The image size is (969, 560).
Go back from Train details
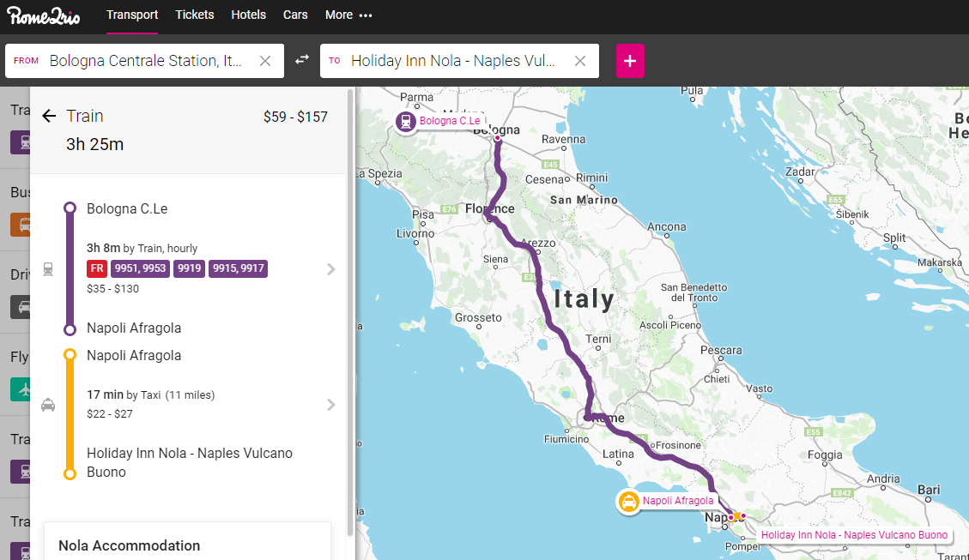(x=49, y=116)
